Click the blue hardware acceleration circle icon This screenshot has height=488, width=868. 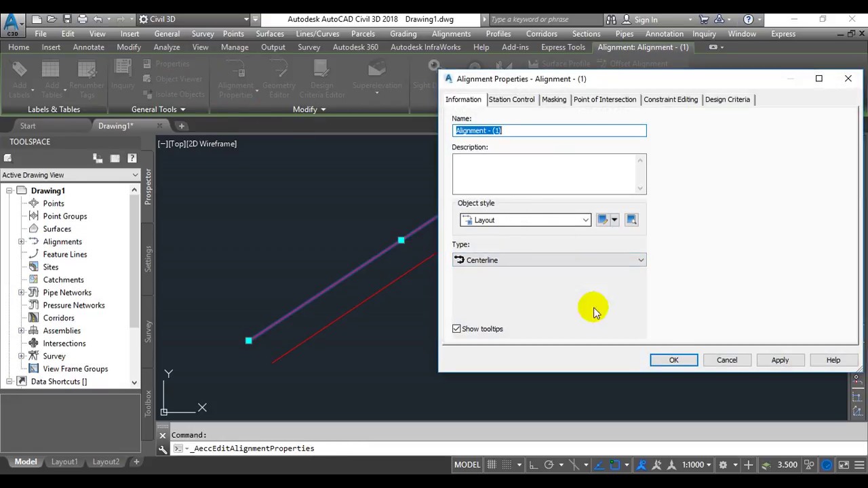point(827,465)
